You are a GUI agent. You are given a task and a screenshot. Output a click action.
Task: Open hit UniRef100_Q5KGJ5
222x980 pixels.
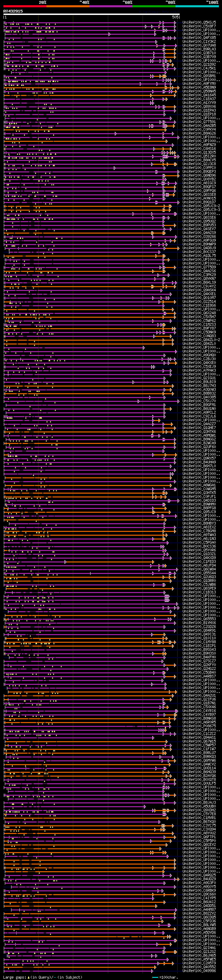199,23
